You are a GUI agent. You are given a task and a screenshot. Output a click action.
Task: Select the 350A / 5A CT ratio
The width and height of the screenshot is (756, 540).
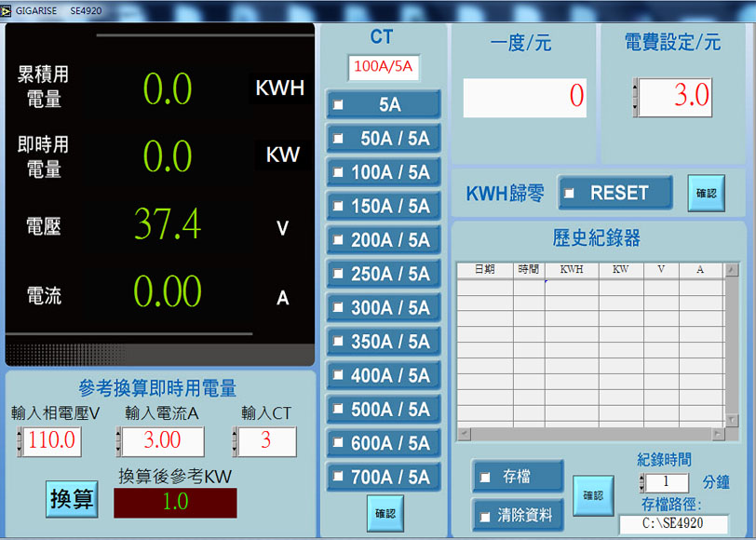(384, 342)
